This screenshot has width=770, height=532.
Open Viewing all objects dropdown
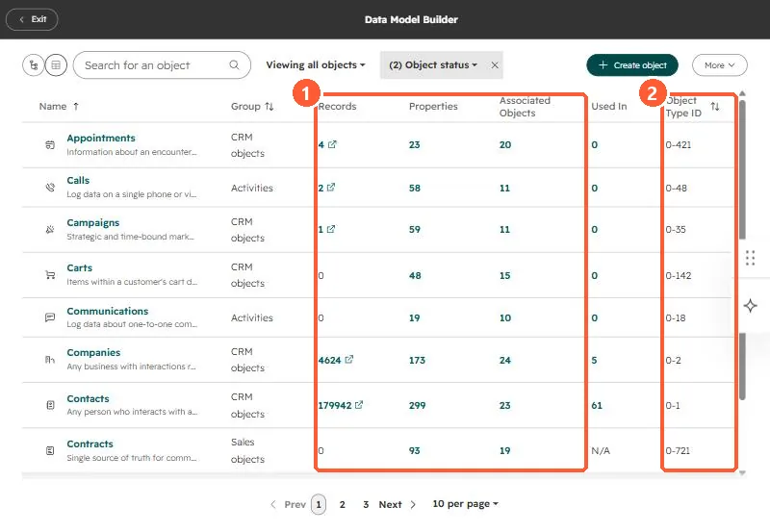click(316, 64)
